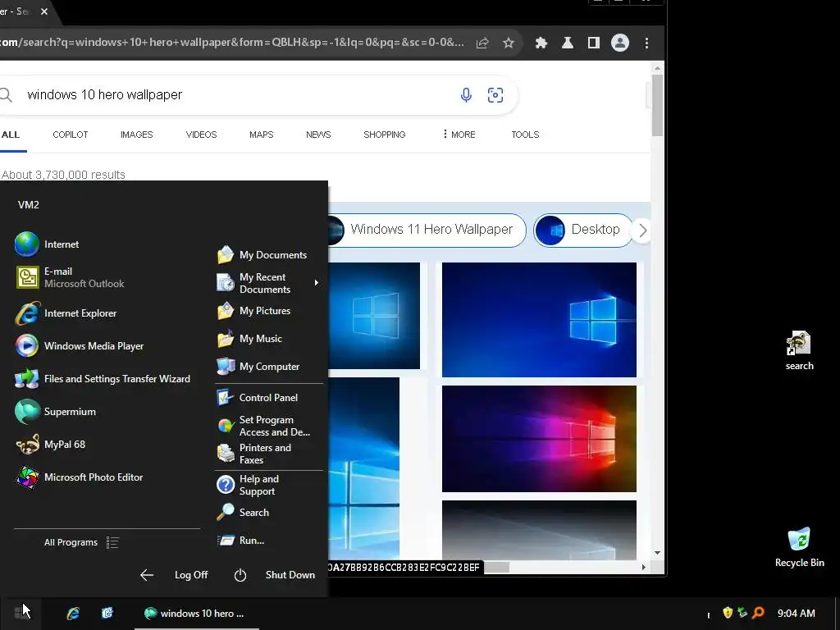
Task: Switch to the COPILOT tab
Action: tap(71, 135)
